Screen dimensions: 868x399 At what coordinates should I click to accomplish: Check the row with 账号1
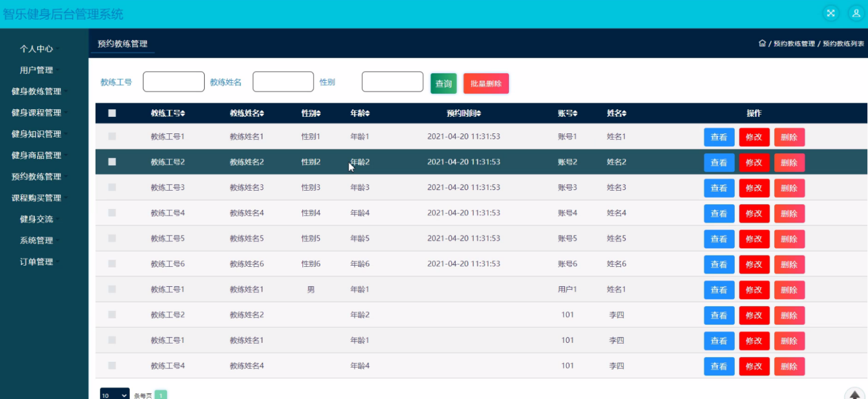[112, 136]
